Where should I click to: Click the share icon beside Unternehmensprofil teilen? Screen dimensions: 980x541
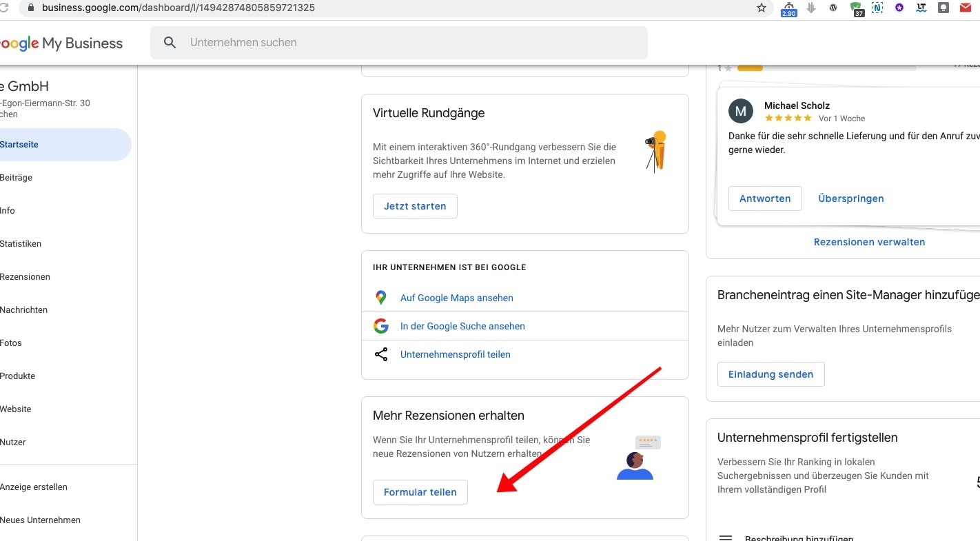(381, 354)
